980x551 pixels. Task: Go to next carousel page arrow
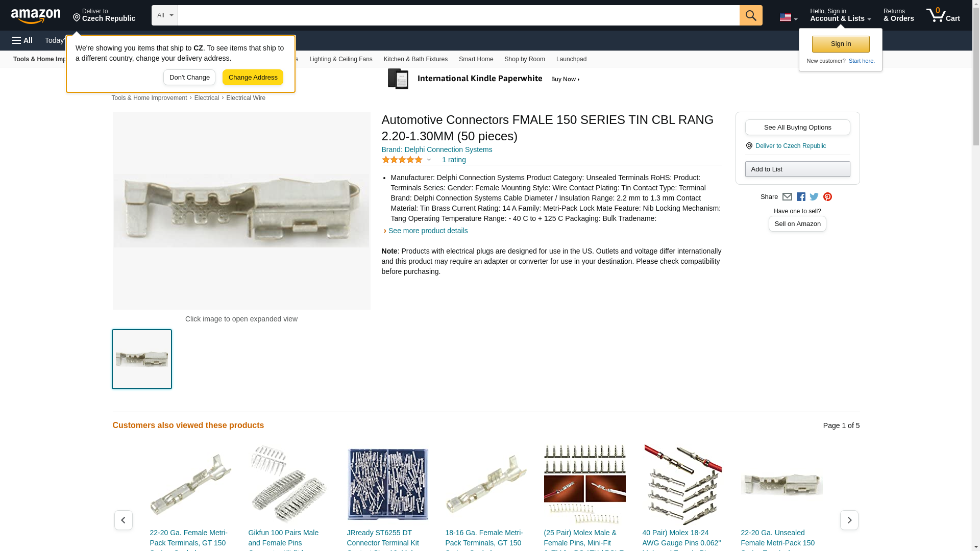point(849,520)
